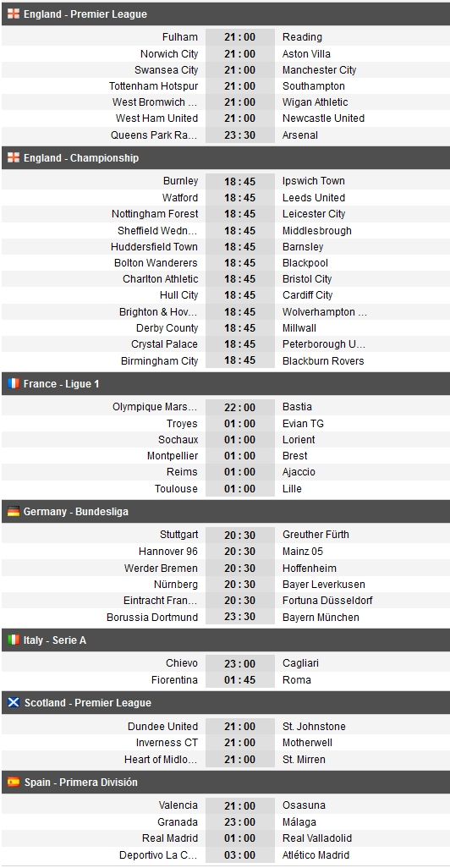This screenshot has height=868, width=450.
Task: Click the Spain flag icon for Primera División
Action: coord(14,783)
